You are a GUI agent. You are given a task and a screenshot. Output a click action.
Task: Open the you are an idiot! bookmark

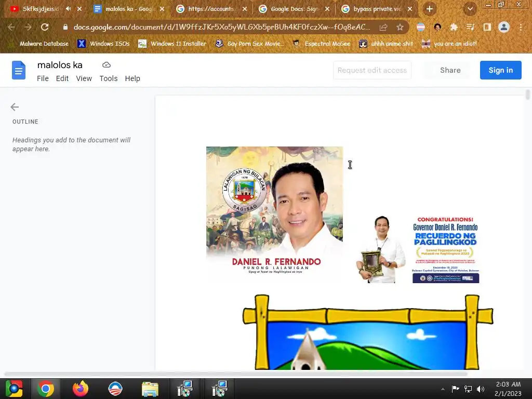pyautogui.click(x=449, y=44)
